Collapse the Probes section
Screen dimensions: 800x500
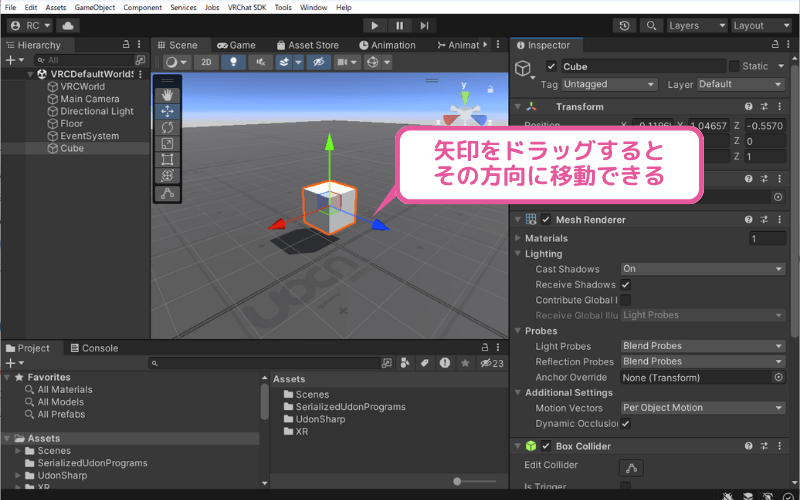tap(518, 331)
